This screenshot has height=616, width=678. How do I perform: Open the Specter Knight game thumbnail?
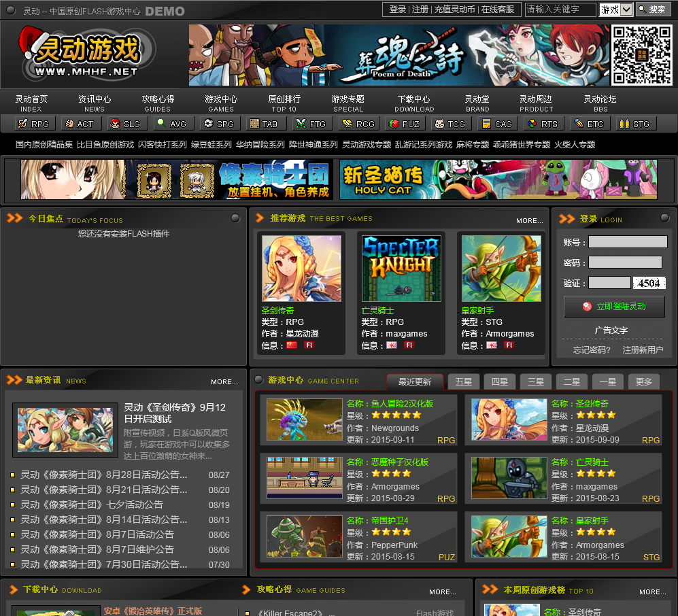pyautogui.click(x=401, y=268)
